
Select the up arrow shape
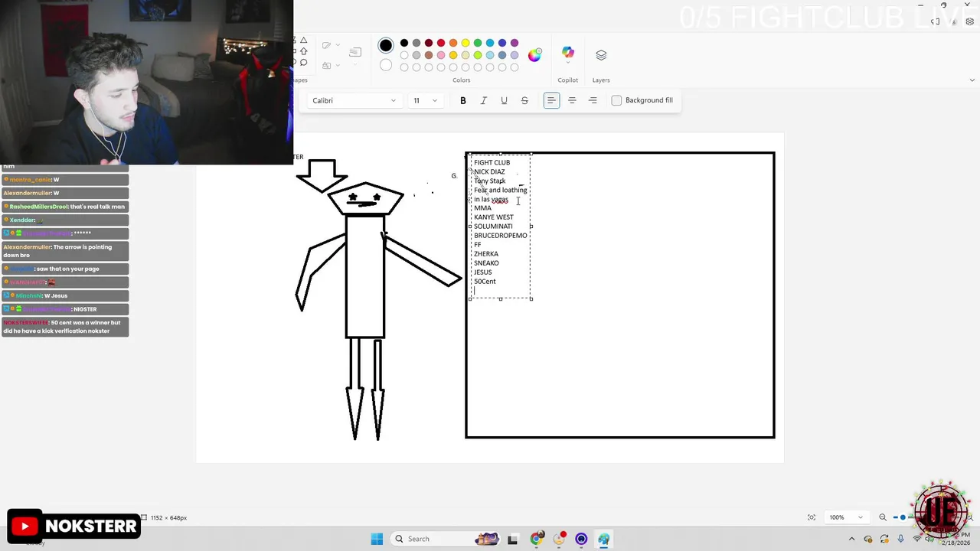pyautogui.click(x=303, y=51)
